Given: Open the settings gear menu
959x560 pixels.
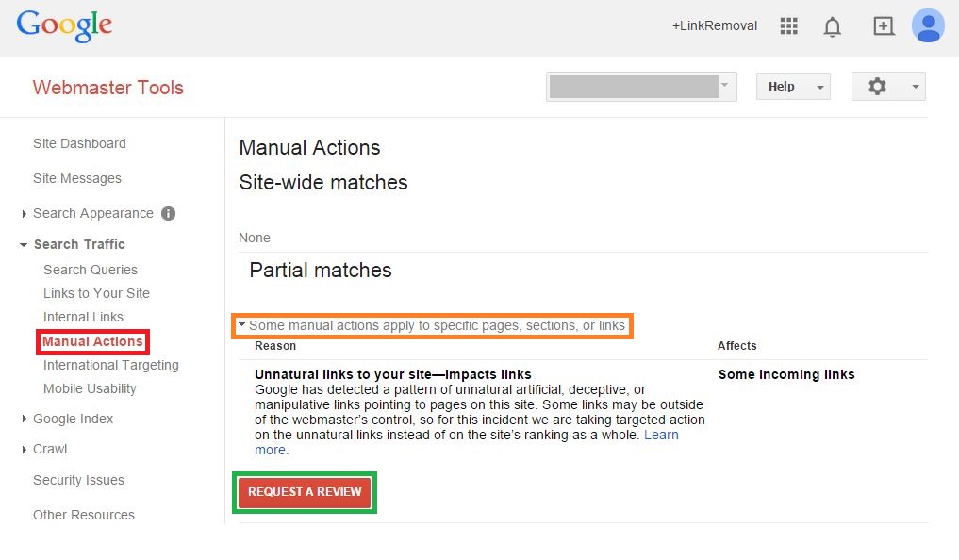Looking at the screenshot, I should [x=887, y=87].
